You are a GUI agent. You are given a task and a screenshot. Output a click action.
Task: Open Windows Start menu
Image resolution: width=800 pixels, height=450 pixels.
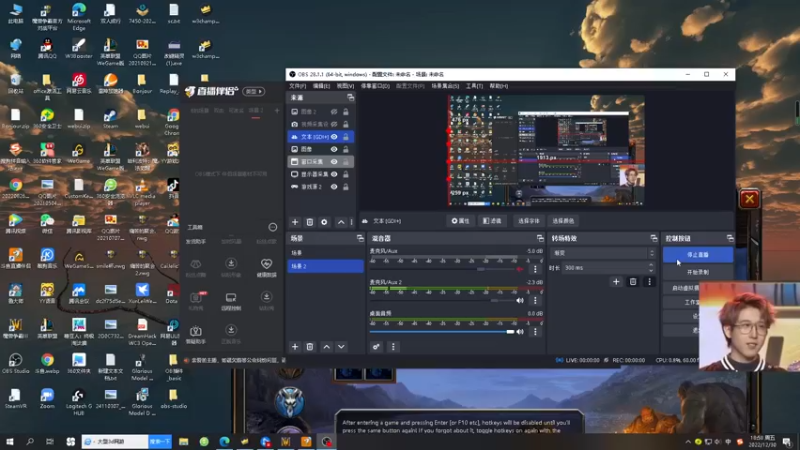10,442
